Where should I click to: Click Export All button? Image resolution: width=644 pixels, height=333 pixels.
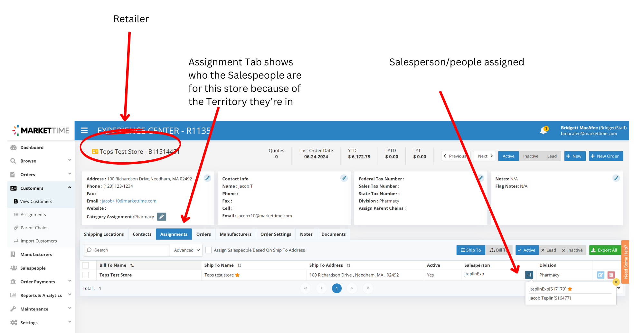click(x=605, y=250)
